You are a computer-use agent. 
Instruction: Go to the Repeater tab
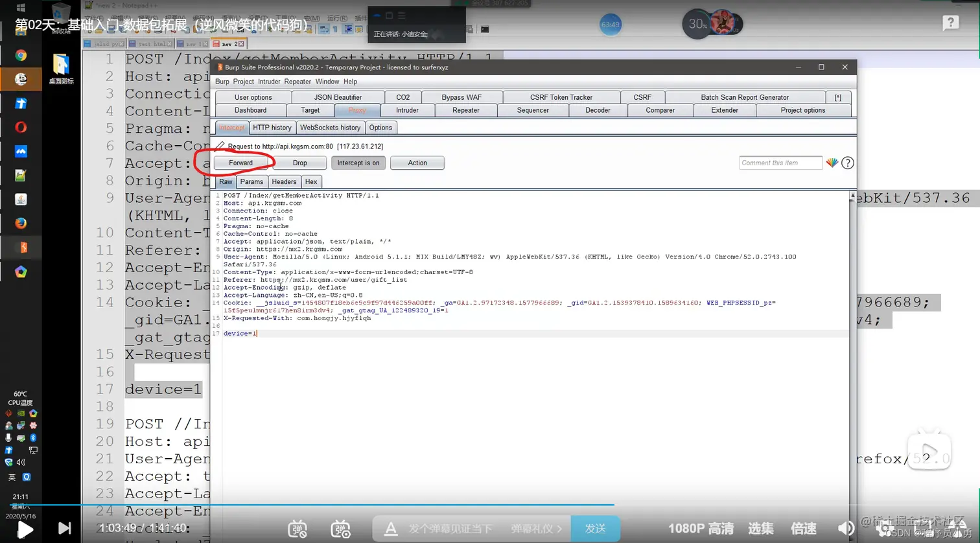pyautogui.click(x=466, y=110)
